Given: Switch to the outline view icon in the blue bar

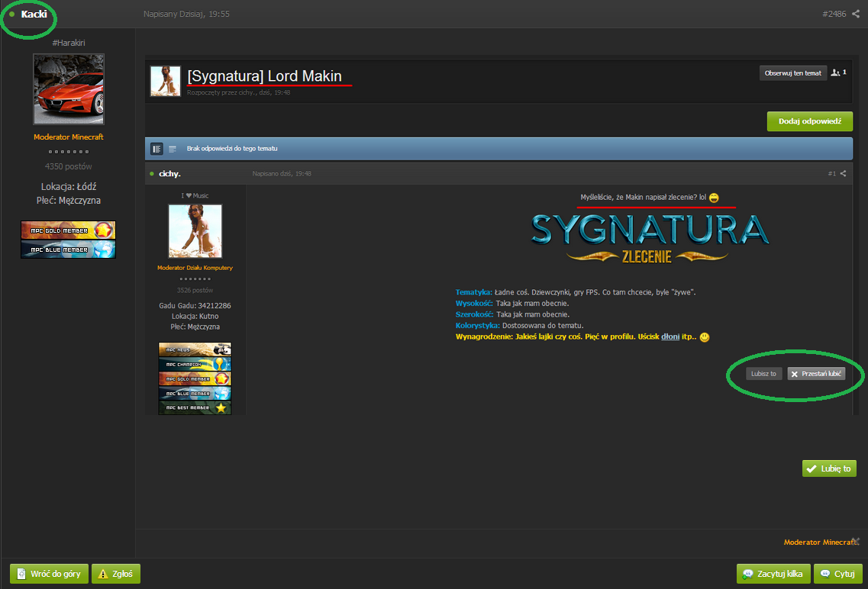Looking at the screenshot, I should tap(173, 149).
